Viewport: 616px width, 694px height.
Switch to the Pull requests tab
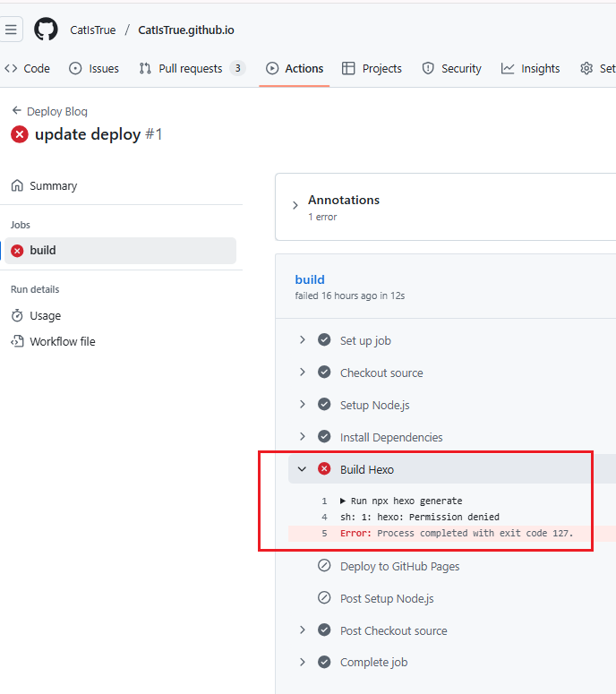point(191,68)
